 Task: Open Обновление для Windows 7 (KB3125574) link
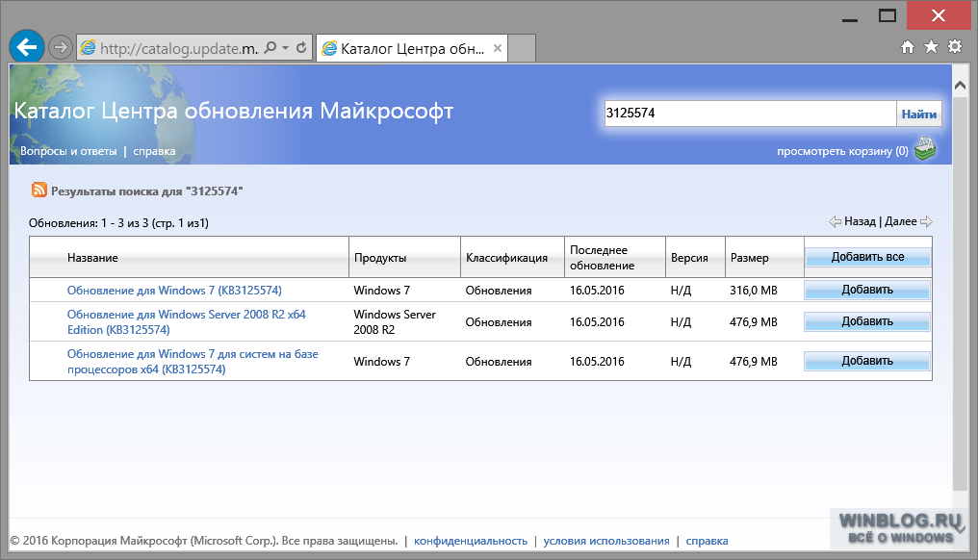(x=174, y=291)
